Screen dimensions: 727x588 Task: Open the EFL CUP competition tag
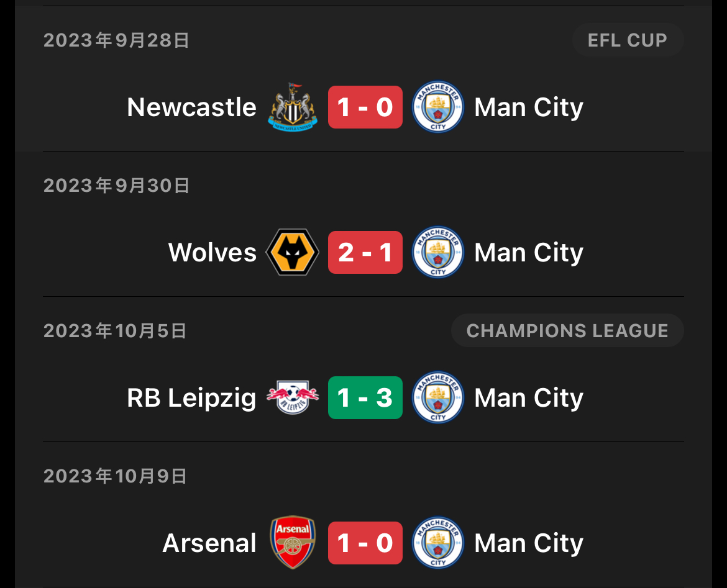tap(628, 40)
